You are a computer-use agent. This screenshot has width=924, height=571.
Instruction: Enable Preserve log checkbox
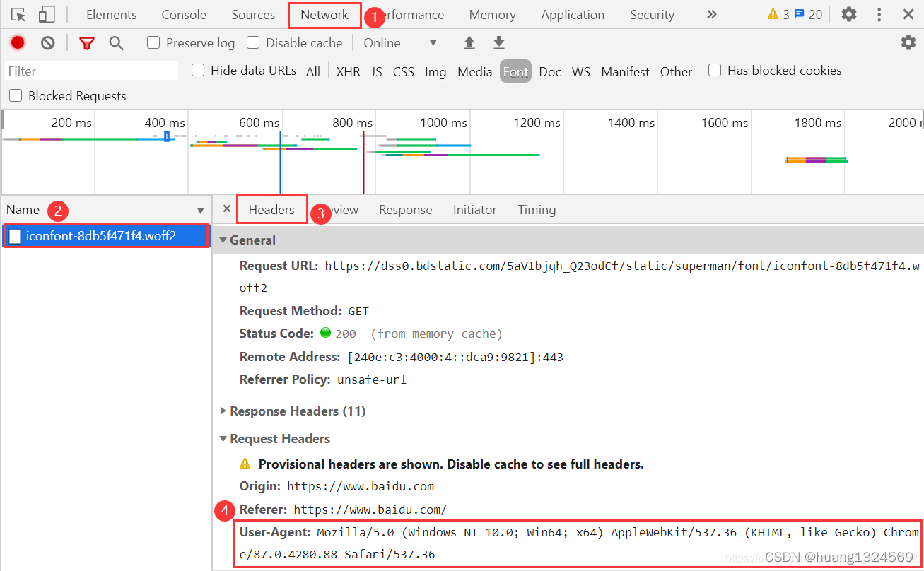click(153, 42)
